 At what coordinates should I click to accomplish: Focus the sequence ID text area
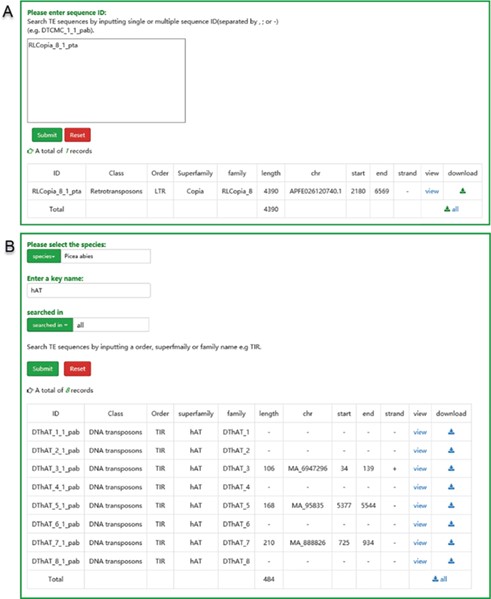[106, 80]
